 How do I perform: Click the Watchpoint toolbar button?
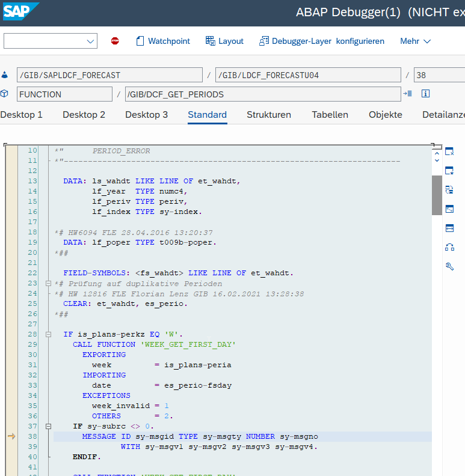click(162, 41)
